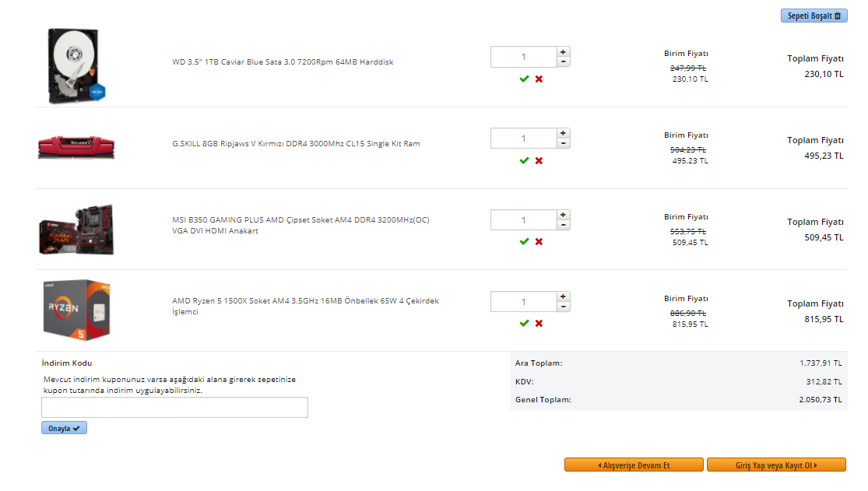Confirm quantity for AMD Ryzen 5 1500X

[x=524, y=323]
